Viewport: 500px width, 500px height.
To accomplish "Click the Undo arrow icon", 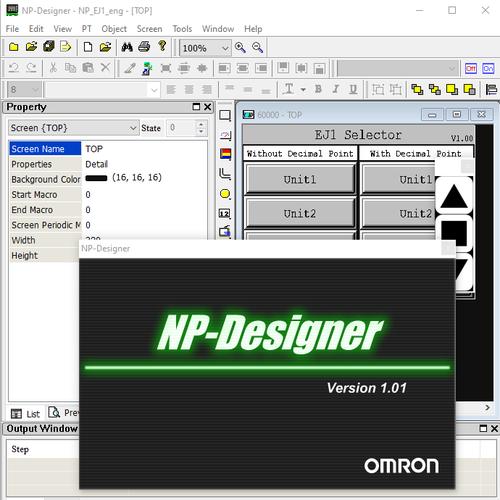I will tap(14, 68).
